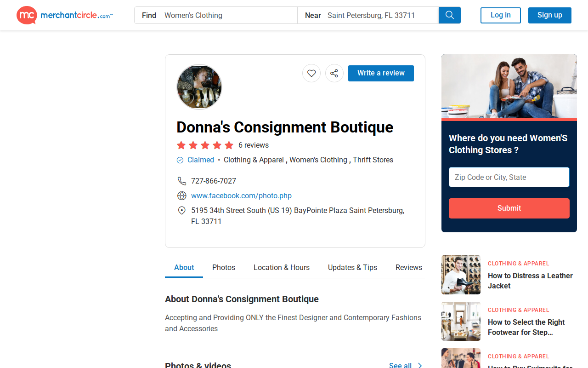Click leather jacket article thumbnail
The width and height of the screenshot is (588, 368).
coord(461,275)
